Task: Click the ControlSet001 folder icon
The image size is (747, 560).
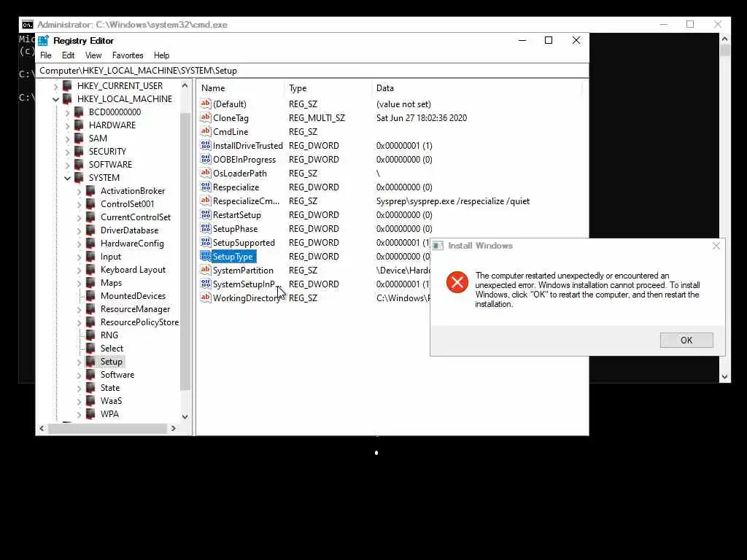Action: (90, 204)
